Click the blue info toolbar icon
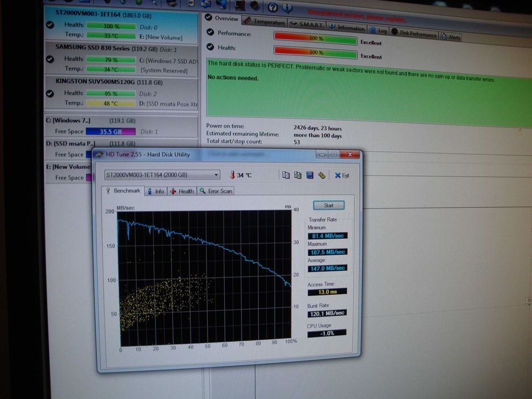The width and height of the screenshot is (532, 399). [288, 7]
